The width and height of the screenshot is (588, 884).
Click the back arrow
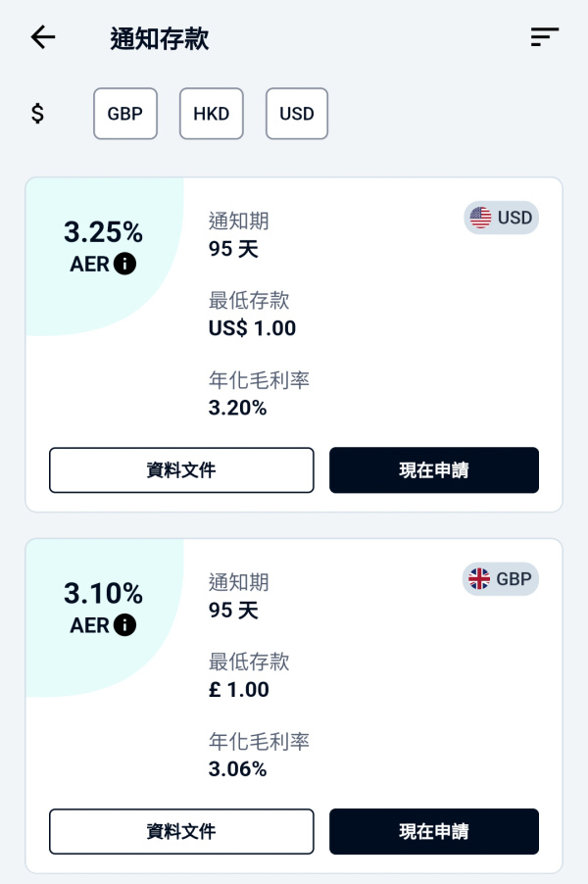tap(42, 37)
